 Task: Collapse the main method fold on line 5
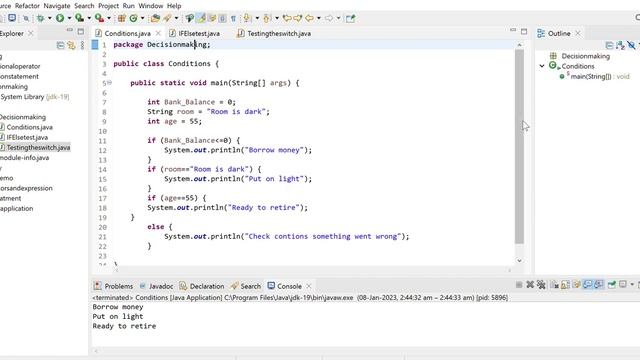[109, 83]
